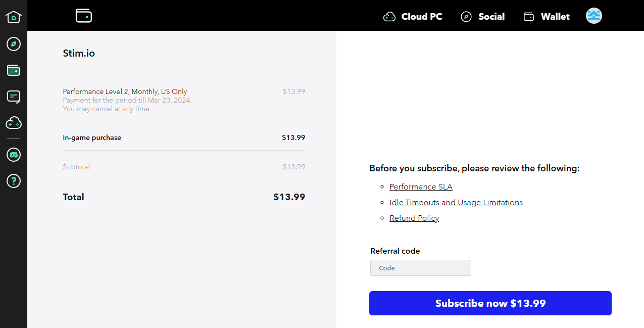Screen dimensions: 644x328
Task: Open the home icon in sidebar
Action: tap(14, 17)
